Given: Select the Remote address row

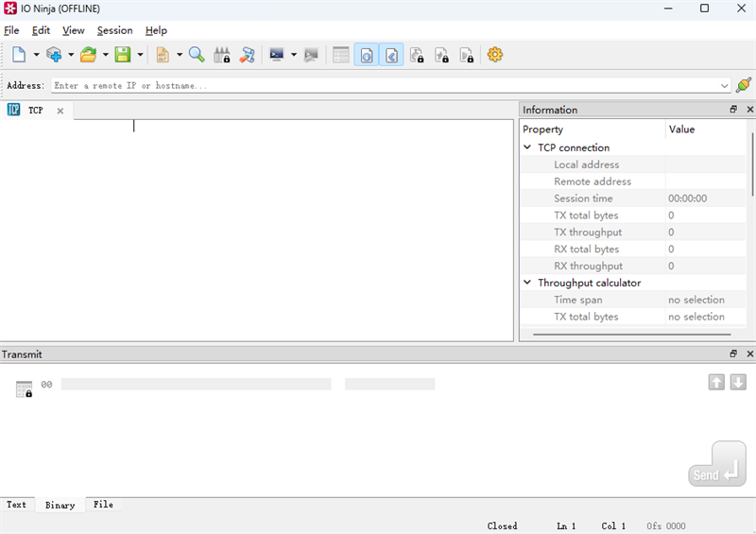Looking at the screenshot, I should pos(633,181).
